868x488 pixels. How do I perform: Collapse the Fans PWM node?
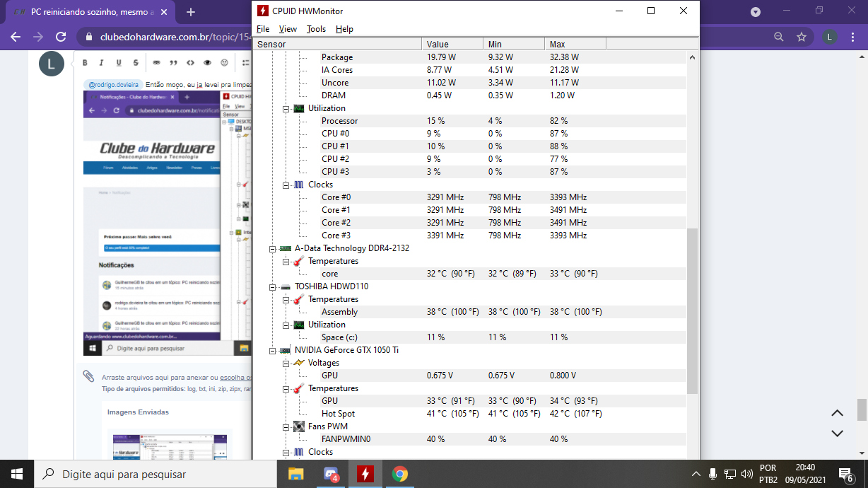[x=286, y=426]
